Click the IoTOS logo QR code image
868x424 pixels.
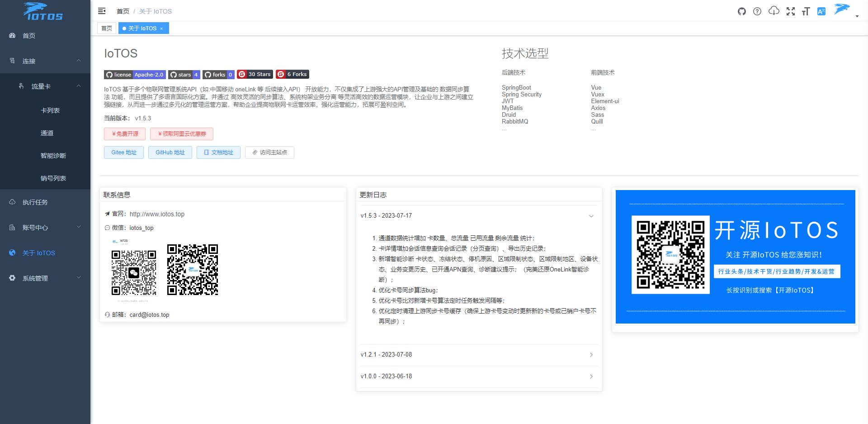pyautogui.click(x=193, y=270)
